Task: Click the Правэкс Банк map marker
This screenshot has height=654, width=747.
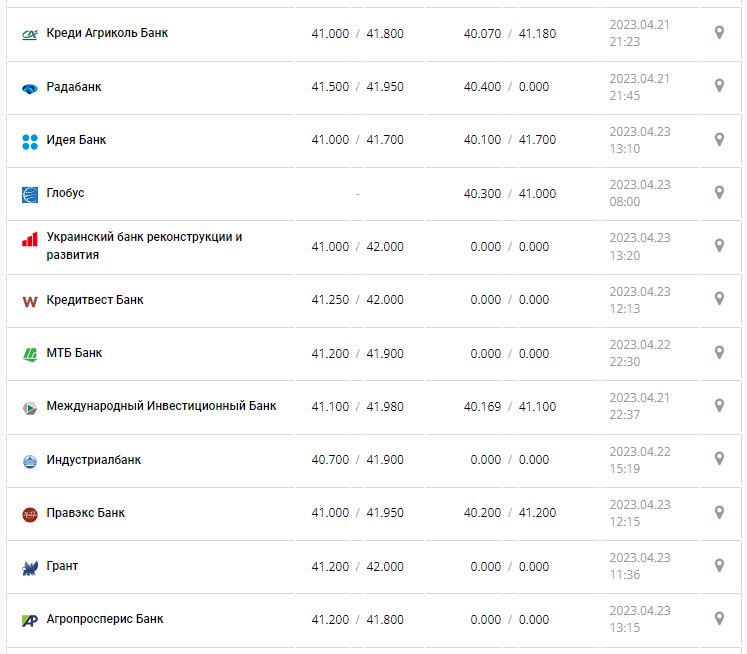Action: click(x=719, y=512)
